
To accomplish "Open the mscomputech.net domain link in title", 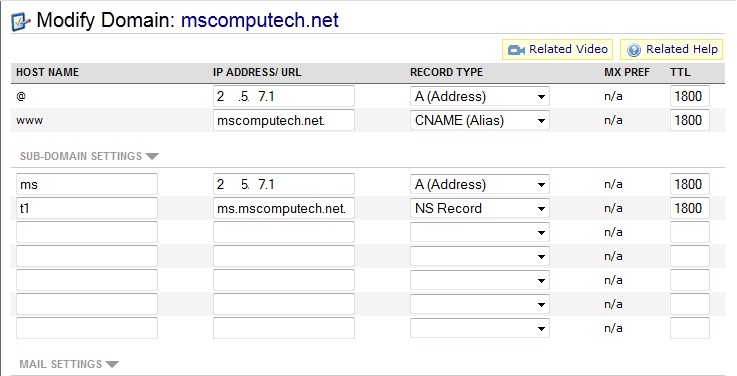I will tap(259, 20).
